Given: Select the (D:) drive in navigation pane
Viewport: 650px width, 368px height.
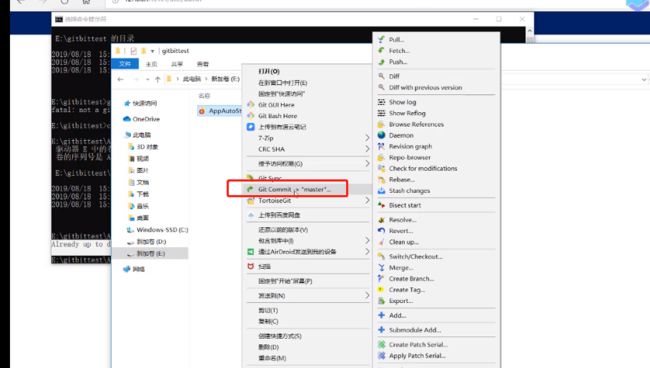Looking at the screenshot, I should pyautogui.click(x=146, y=242).
